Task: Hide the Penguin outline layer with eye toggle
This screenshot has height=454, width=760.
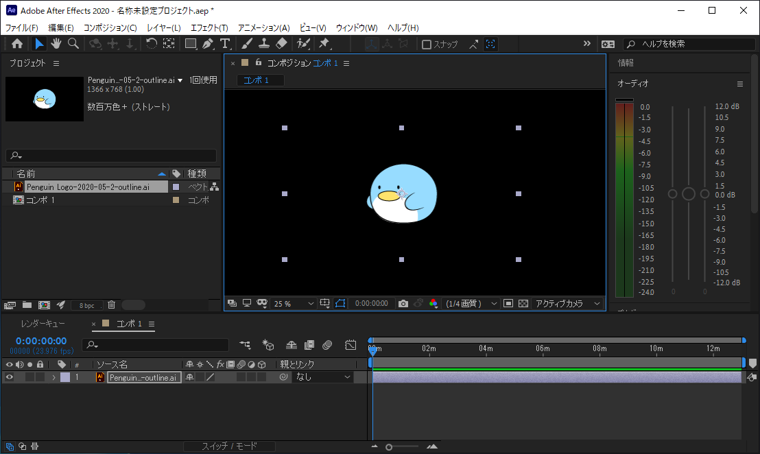Action: [x=9, y=377]
